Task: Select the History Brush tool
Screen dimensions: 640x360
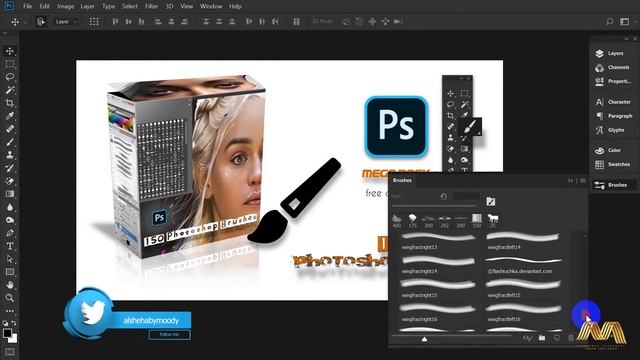Action: 10,168
